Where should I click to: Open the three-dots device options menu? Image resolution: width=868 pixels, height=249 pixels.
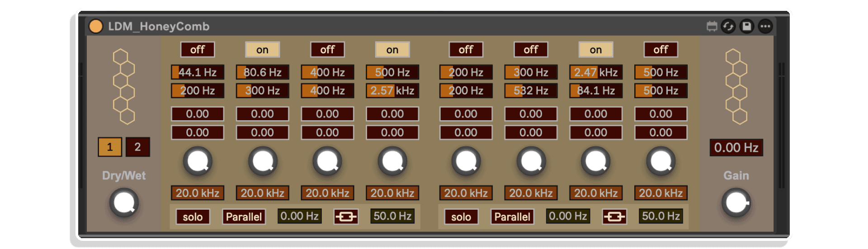pyautogui.click(x=765, y=26)
